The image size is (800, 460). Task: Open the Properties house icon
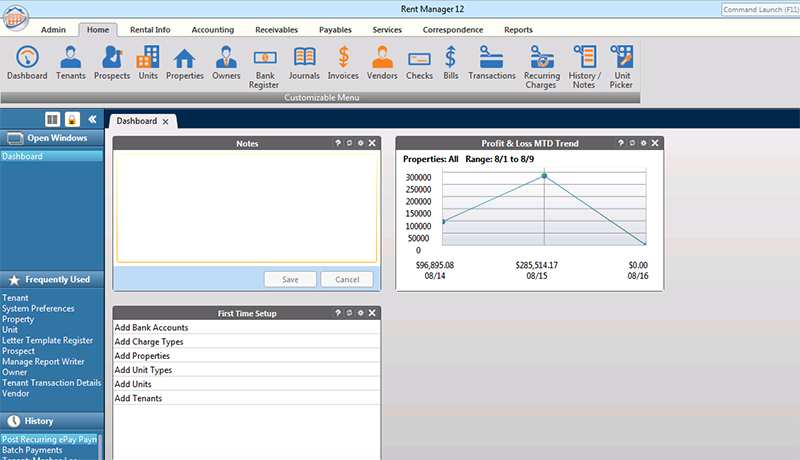coord(185,63)
